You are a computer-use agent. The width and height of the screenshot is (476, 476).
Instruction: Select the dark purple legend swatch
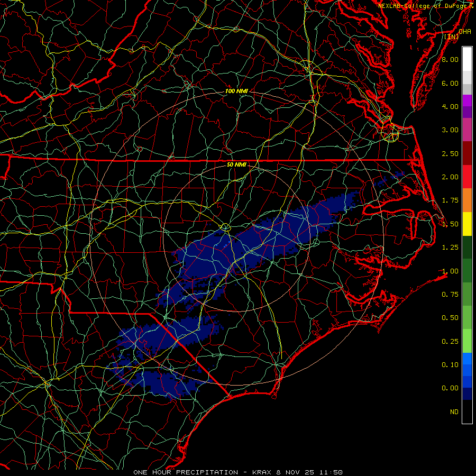coord(467,112)
